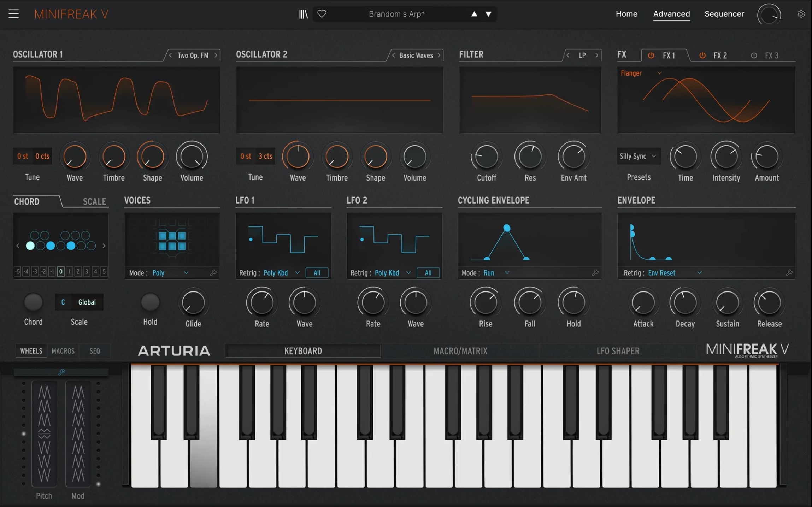
Task: Open the Silly Sync presets dropdown
Action: (x=638, y=156)
